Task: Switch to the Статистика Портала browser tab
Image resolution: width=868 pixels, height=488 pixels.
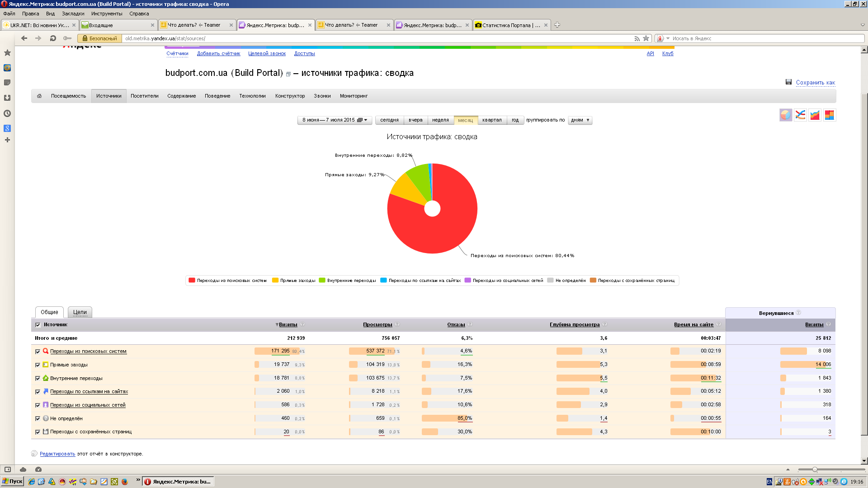Action: click(511, 25)
